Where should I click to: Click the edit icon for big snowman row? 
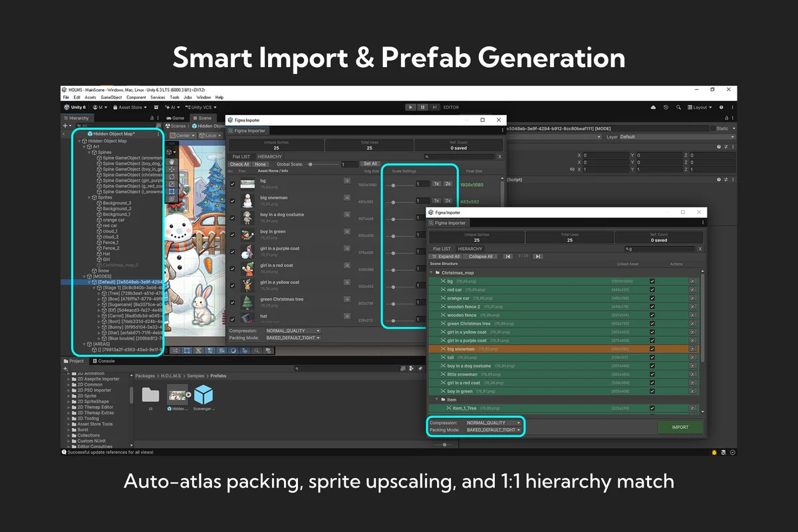tap(693, 348)
